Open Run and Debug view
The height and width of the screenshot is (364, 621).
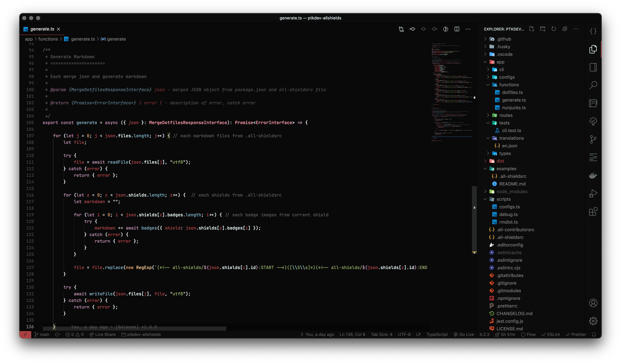(593, 193)
